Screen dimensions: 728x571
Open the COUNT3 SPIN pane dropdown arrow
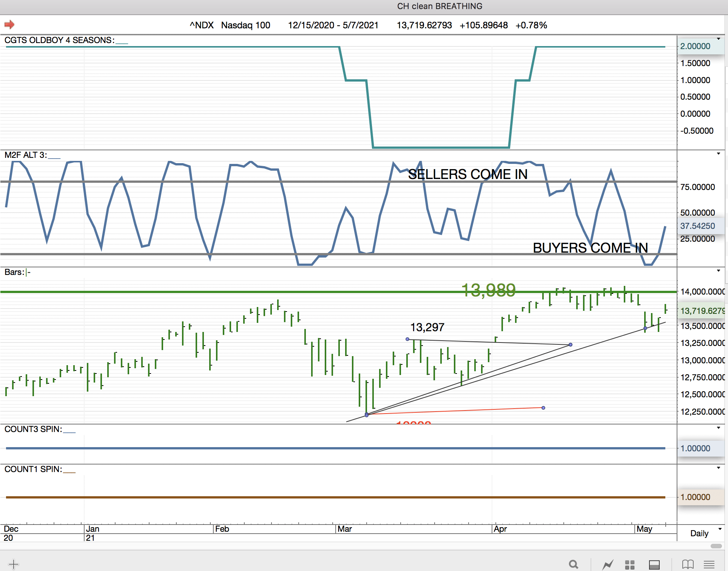(x=718, y=428)
